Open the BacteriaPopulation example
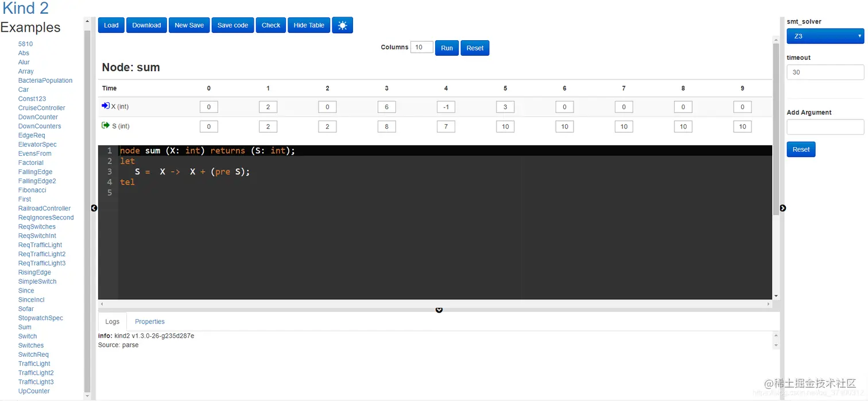Viewport: 868px width, 401px height. [x=45, y=80]
